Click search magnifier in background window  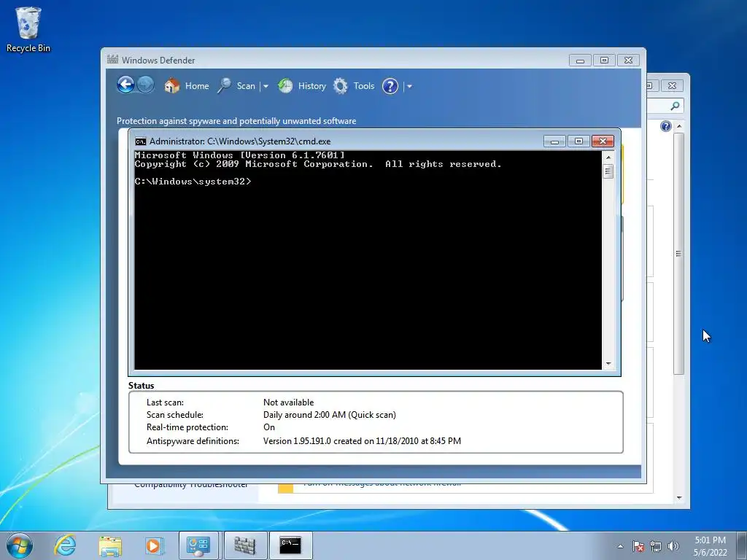(675, 106)
